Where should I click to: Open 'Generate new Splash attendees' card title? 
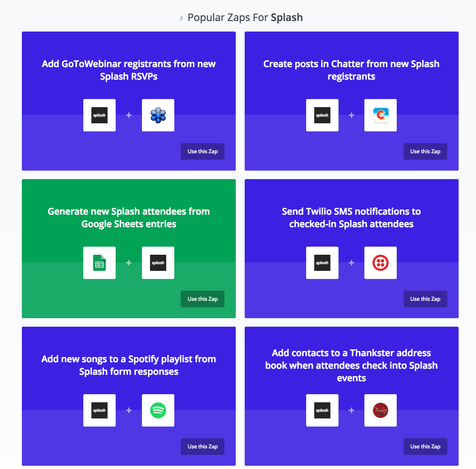point(129,218)
